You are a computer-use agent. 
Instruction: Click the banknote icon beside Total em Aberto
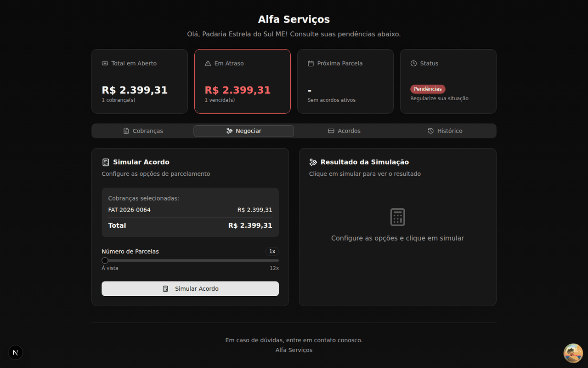coord(105,63)
